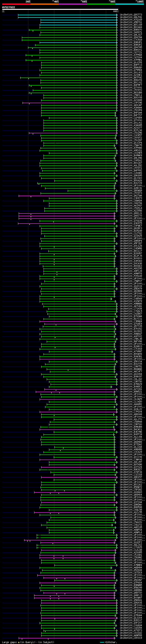Open hit UniRef100_B4FGA4
Viewport: 146px width, 644px height.
[x=131, y=113]
